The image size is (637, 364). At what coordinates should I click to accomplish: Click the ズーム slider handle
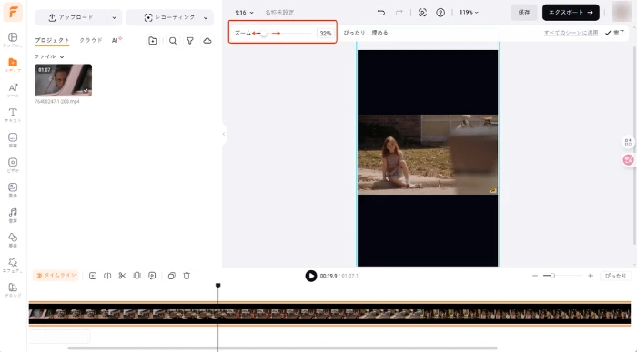pyautogui.click(x=264, y=33)
